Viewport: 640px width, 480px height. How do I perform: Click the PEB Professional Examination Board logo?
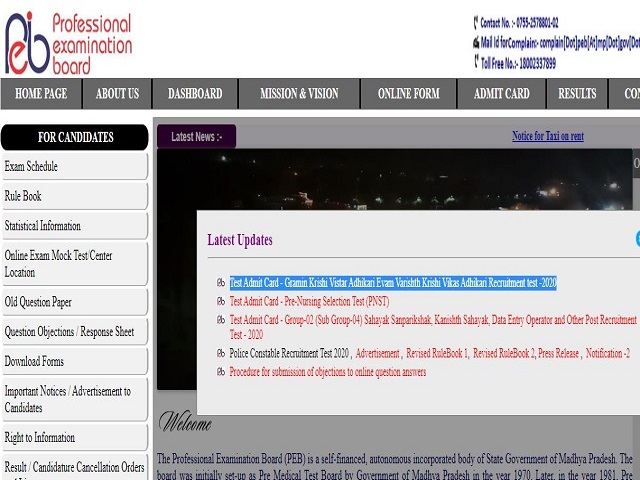coord(69,43)
